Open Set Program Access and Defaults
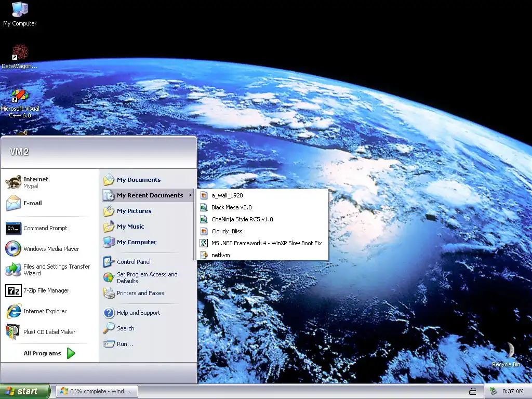This screenshot has height=399, width=532. point(148,277)
